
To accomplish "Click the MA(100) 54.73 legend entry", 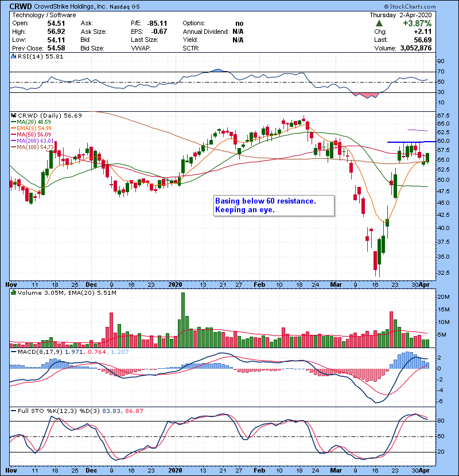I will (x=32, y=147).
